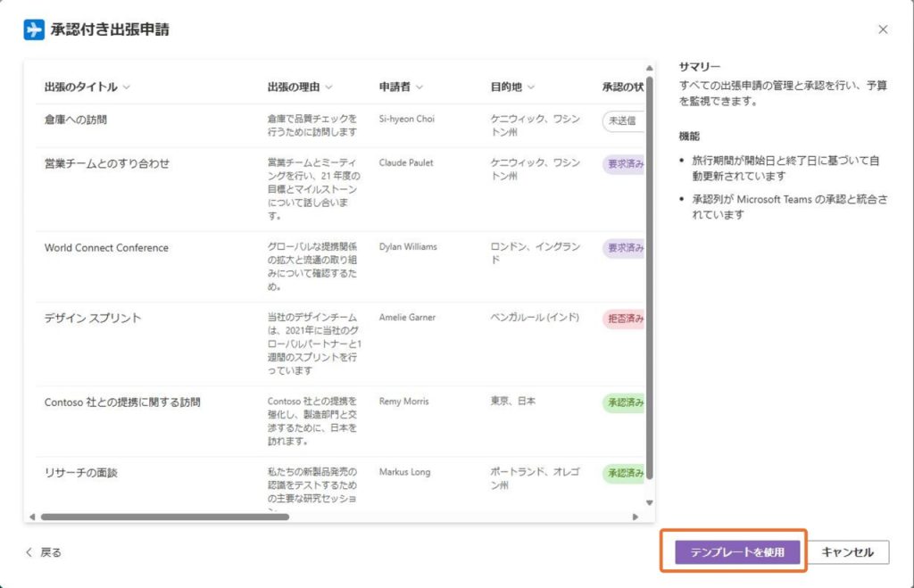914x588 pixels.
Task: Open the 目的地 column dropdown
Action: (x=530, y=87)
